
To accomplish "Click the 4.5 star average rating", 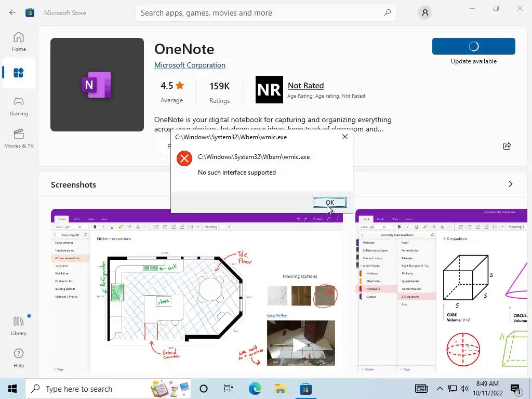I will (x=172, y=86).
